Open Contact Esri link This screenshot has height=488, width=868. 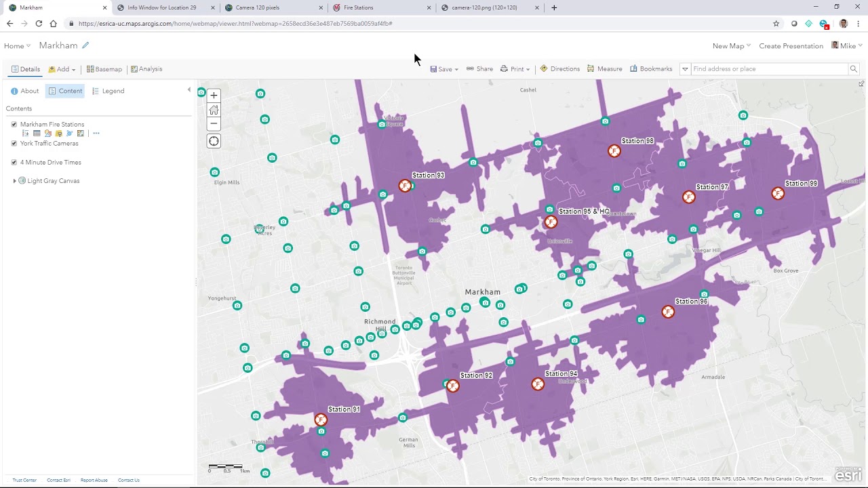[x=58, y=481]
